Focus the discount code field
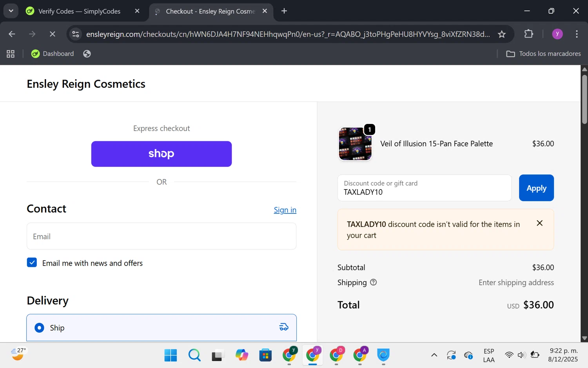The width and height of the screenshot is (588, 368). [x=425, y=188]
